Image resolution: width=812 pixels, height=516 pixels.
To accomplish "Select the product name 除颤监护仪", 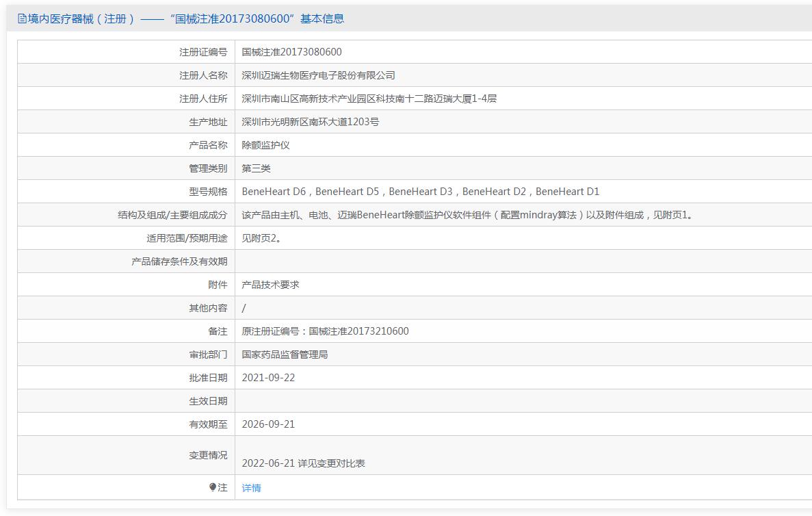I will coord(265,145).
